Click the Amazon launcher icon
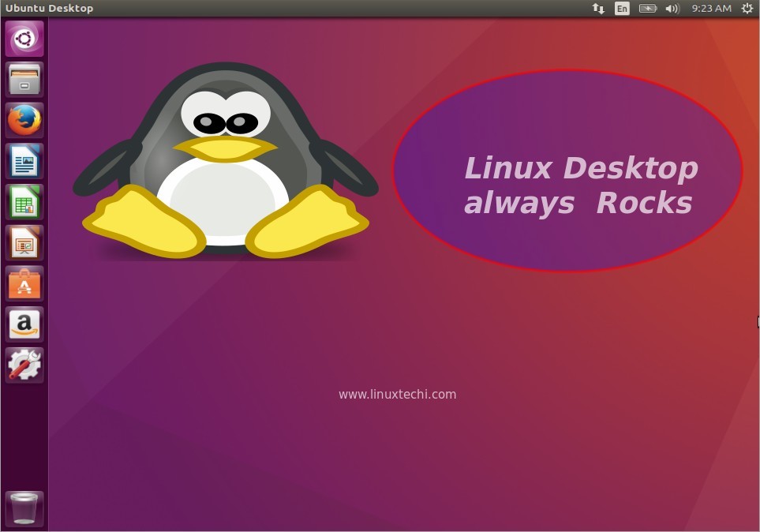Screen dimensions: 760x532 coord(24,324)
